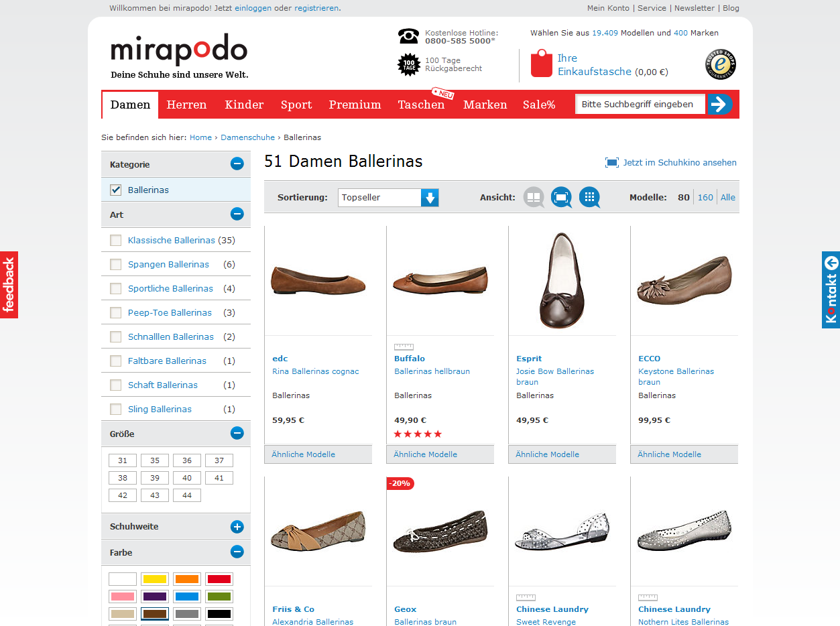Image resolution: width=840 pixels, height=626 pixels.
Task: Collapse the Größe filter section
Action: (x=237, y=434)
